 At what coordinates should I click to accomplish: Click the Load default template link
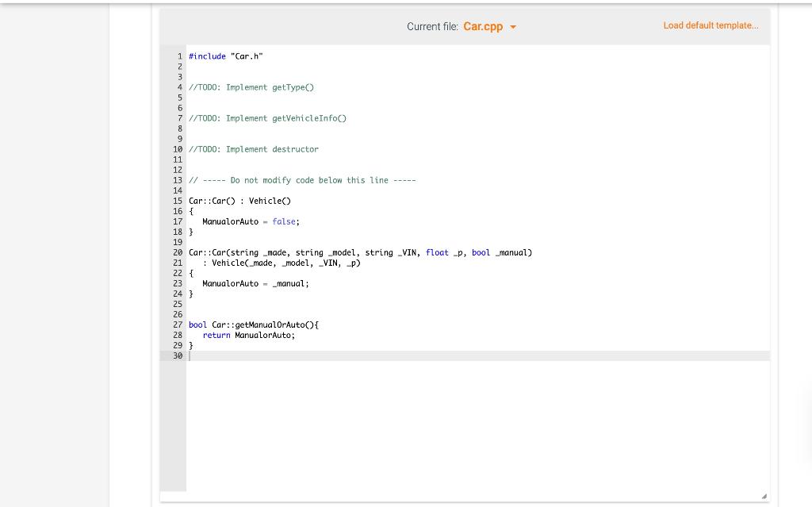pyautogui.click(x=710, y=25)
